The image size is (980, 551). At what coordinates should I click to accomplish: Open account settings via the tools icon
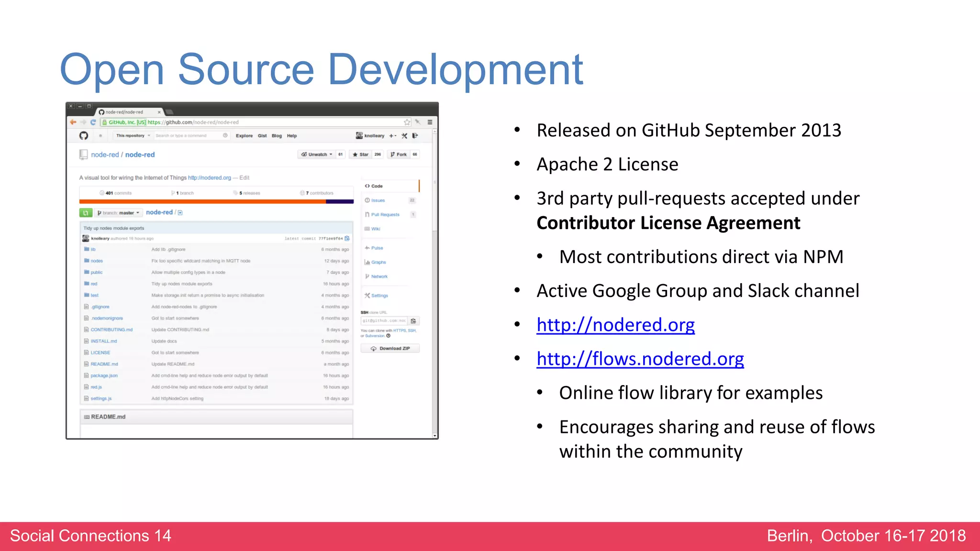pos(404,136)
